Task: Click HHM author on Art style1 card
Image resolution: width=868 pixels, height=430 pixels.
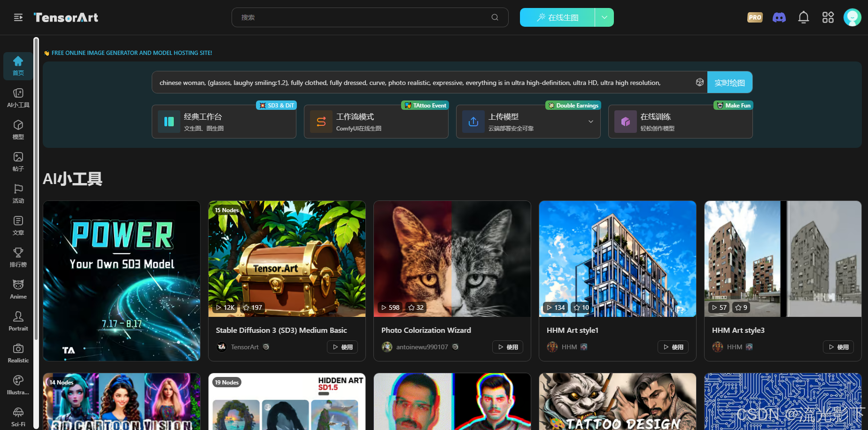Action: 569,347
